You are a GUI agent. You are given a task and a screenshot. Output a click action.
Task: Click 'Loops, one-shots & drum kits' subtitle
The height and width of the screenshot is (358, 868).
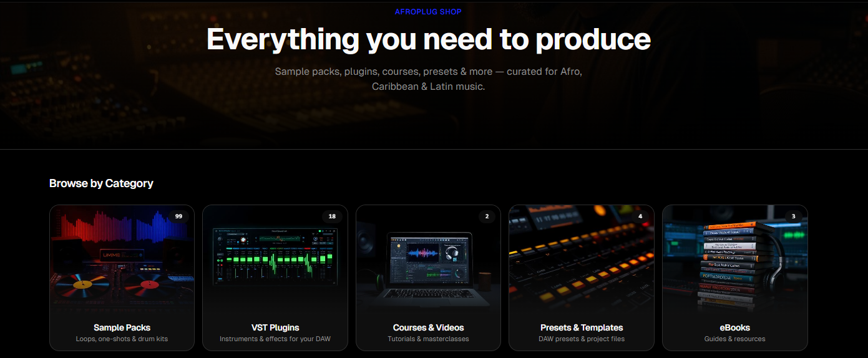point(122,339)
